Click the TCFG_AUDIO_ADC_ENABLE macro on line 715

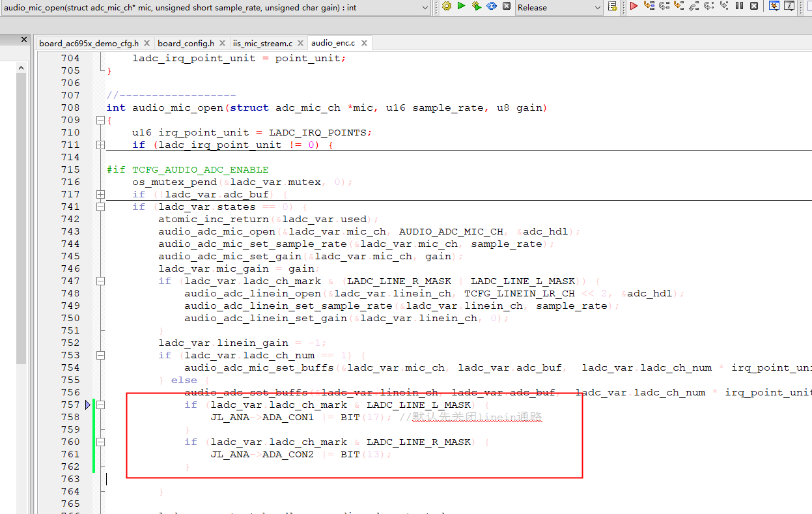click(x=200, y=169)
